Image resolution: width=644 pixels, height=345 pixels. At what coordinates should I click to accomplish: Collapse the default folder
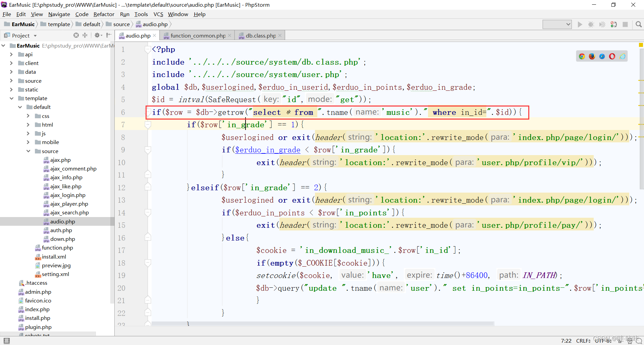click(x=20, y=107)
